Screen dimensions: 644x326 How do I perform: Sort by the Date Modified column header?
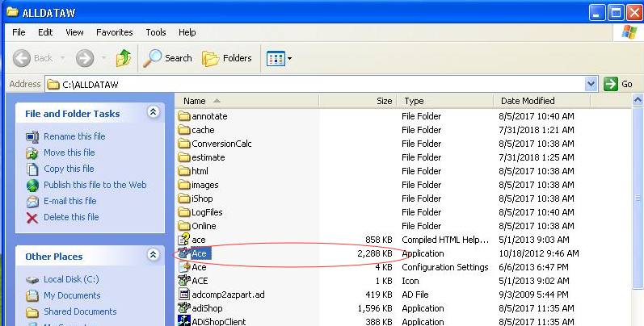pos(542,101)
